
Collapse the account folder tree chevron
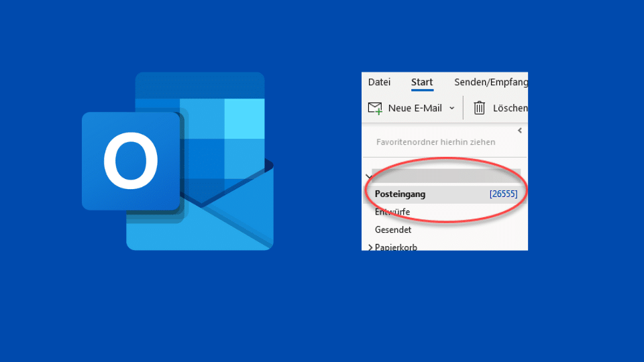(x=368, y=176)
